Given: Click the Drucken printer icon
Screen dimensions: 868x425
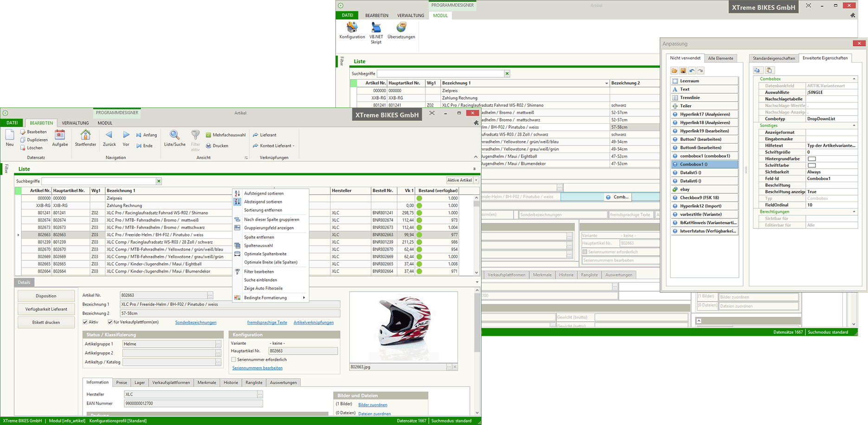Looking at the screenshot, I should (208, 146).
